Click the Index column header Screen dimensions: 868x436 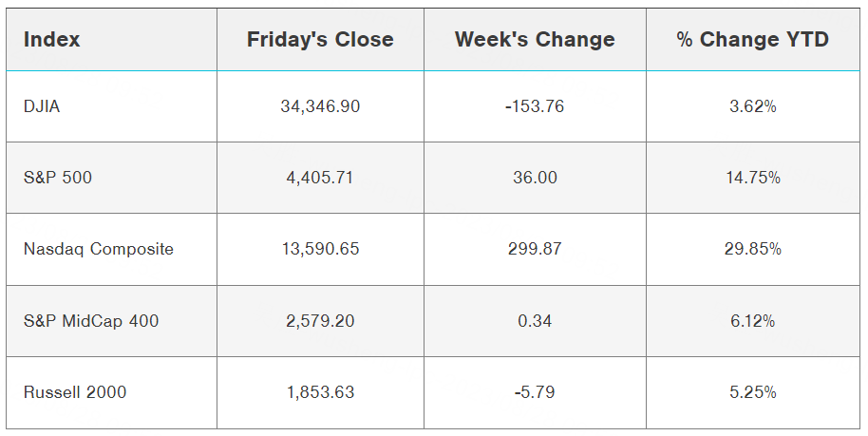[x=52, y=40]
